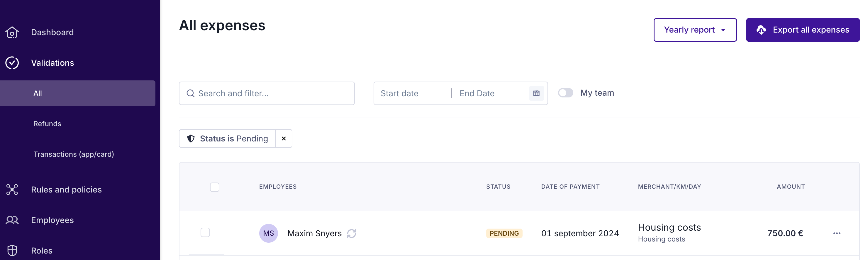Image resolution: width=868 pixels, height=260 pixels.
Task: Open the Status is Pending filter
Action: pyautogui.click(x=228, y=139)
